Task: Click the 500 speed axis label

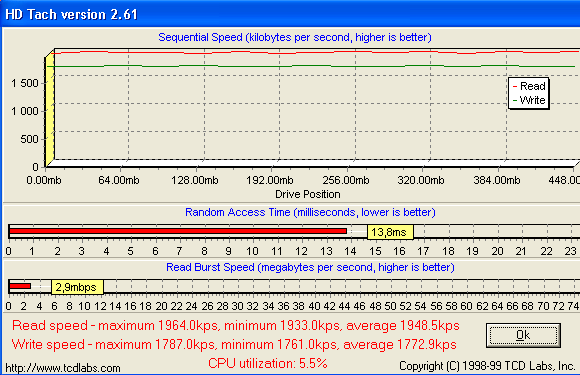Action: point(30,139)
